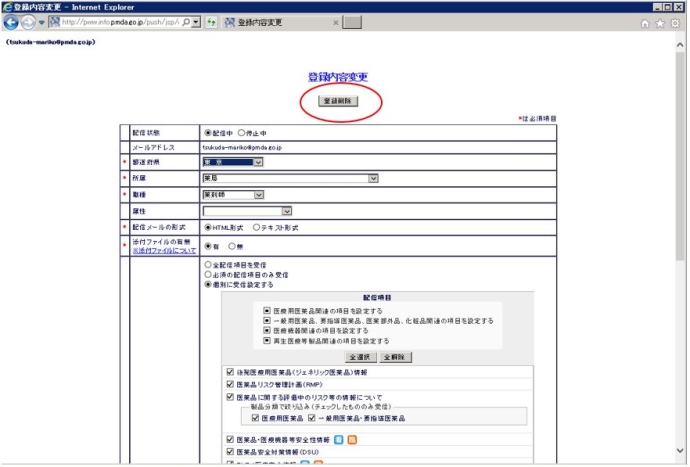The image size is (690, 467).
Task: Uncheck 医薬品安全対策情報(DSU) checkbox
Action: 230,452
